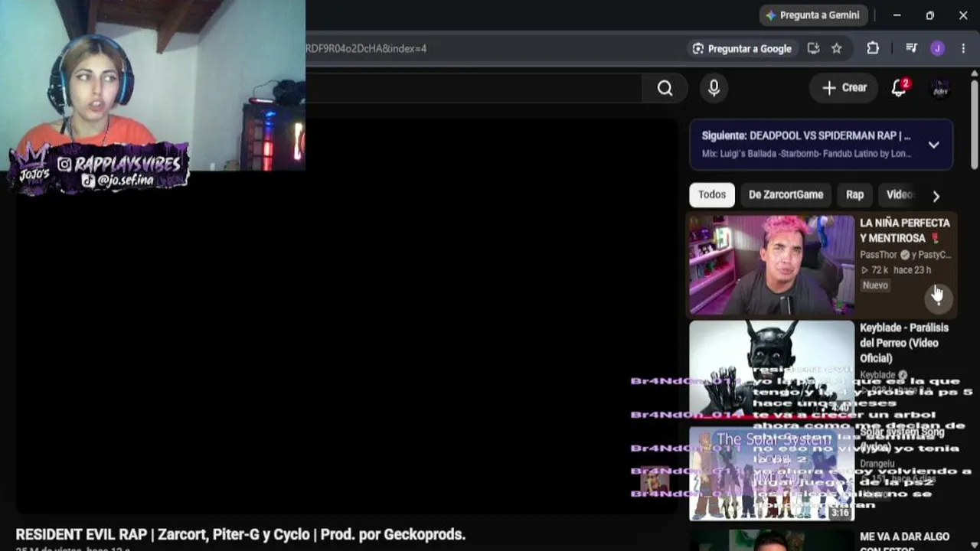Click Preguntar a Google in the address bar
This screenshot has height=551, width=980.
coord(742,48)
